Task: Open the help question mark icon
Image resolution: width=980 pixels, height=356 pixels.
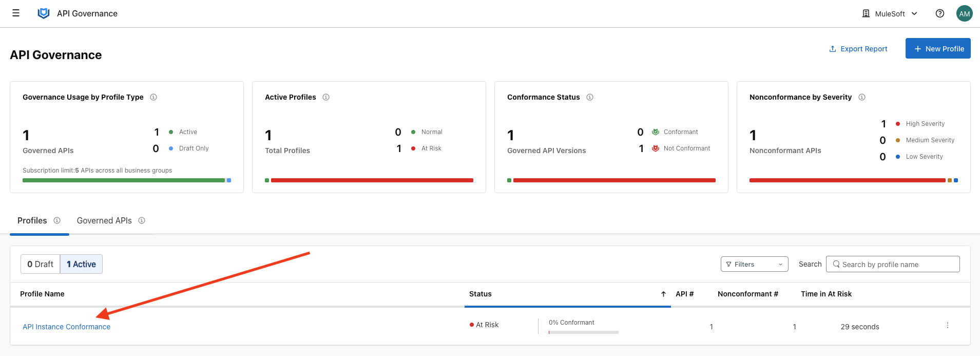Action: coord(939,14)
